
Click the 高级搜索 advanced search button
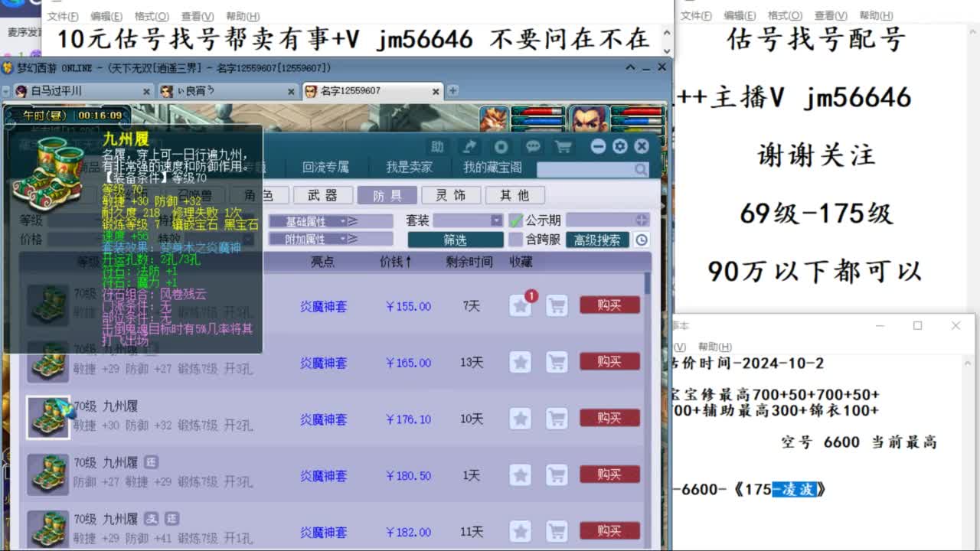(598, 240)
